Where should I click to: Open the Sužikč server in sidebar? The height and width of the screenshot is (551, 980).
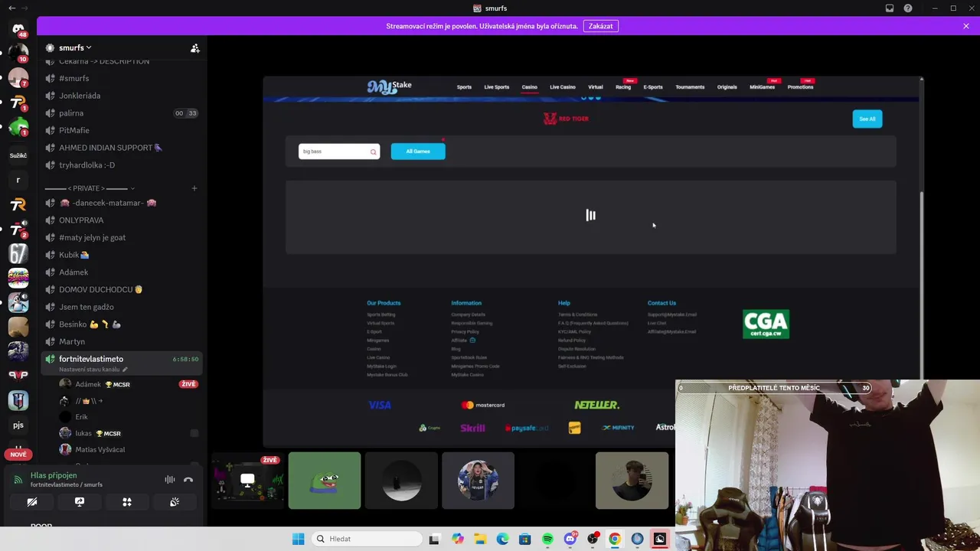(18, 155)
